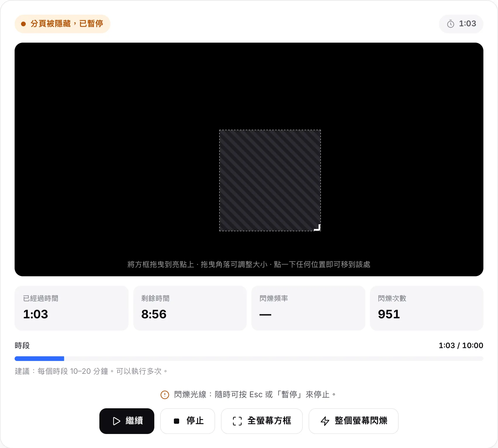Screen dimensions: 498x448
Task: Click the 時段 label
Action: coord(22,345)
